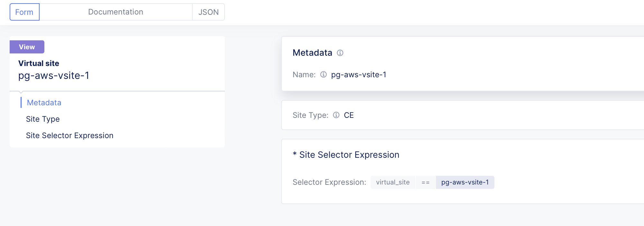
Task: Select the pg-aws-vsite-1 value chip
Action: pyautogui.click(x=465, y=182)
